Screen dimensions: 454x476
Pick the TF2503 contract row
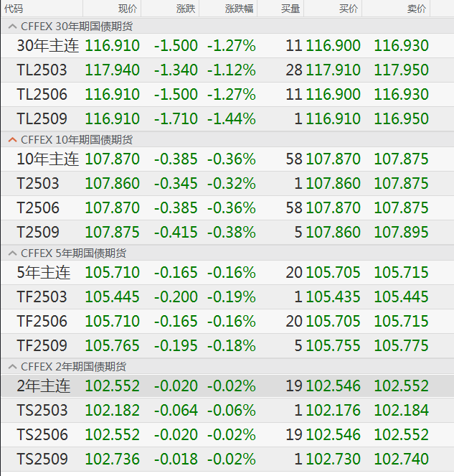coord(42,297)
